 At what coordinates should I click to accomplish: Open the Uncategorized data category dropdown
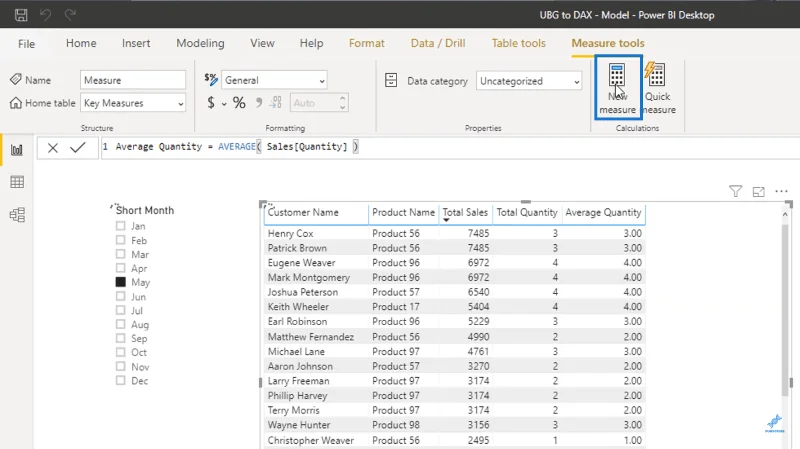point(529,81)
